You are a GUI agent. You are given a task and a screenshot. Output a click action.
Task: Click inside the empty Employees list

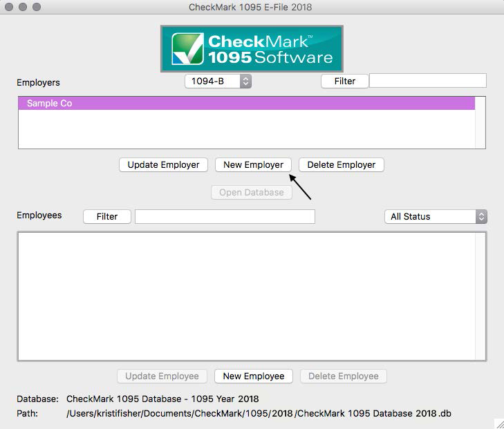(x=246, y=296)
